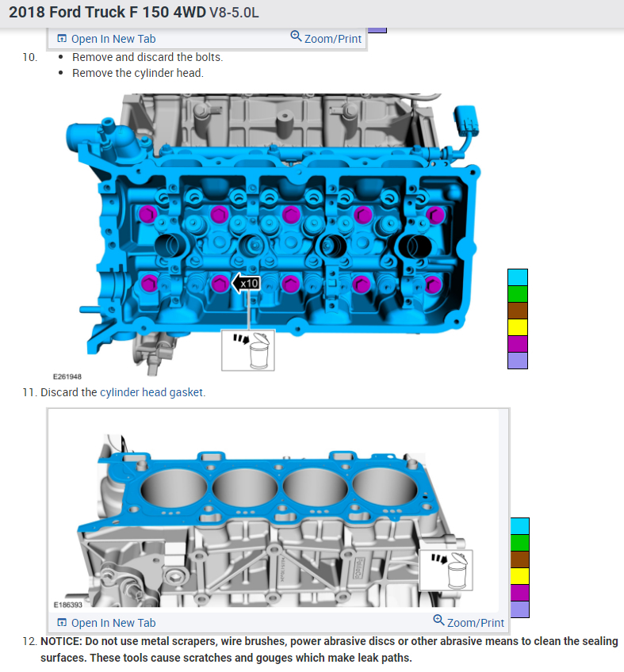Screen dimensions: 624x672
Task: Click the x10 bolt count callout
Action: (x=246, y=283)
